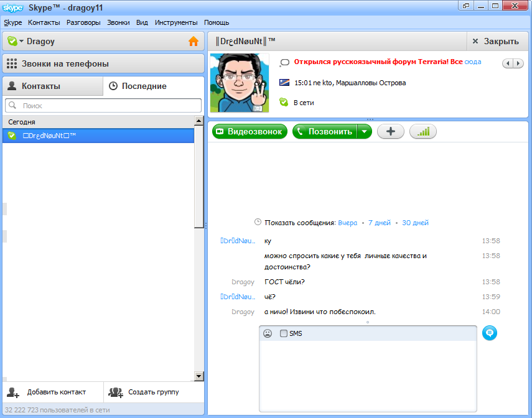This screenshot has width=532, height=418.
Task: Open the Контакты menu
Action: (44, 22)
